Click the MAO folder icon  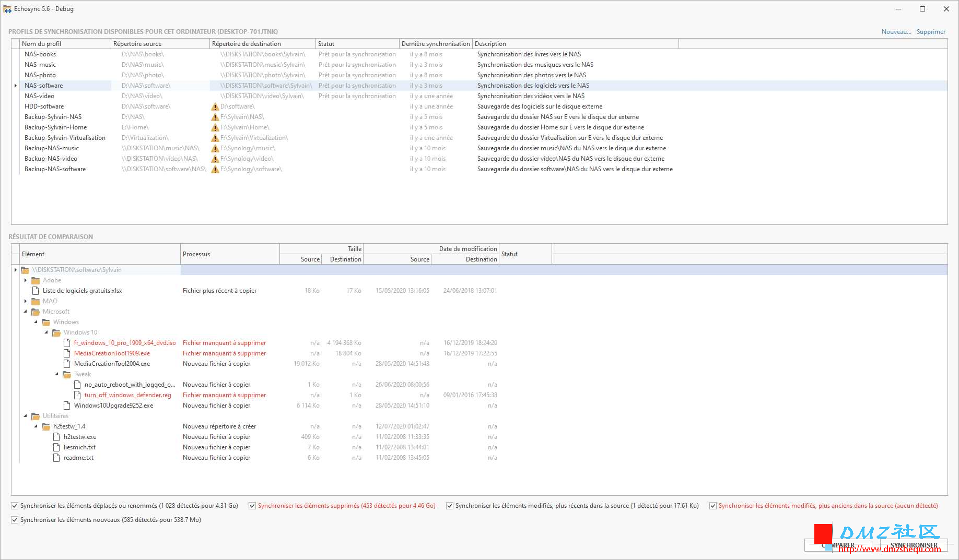pyautogui.click(x=36, y=301)
